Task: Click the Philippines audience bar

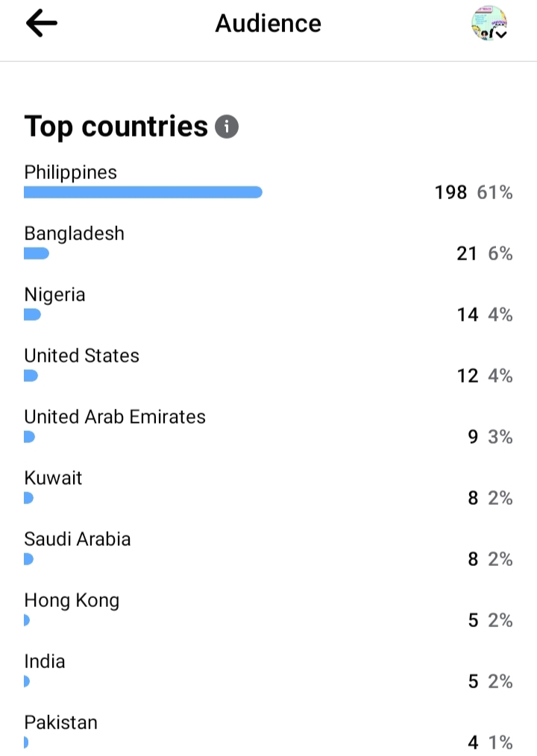Action: click(x=143, y=192)
